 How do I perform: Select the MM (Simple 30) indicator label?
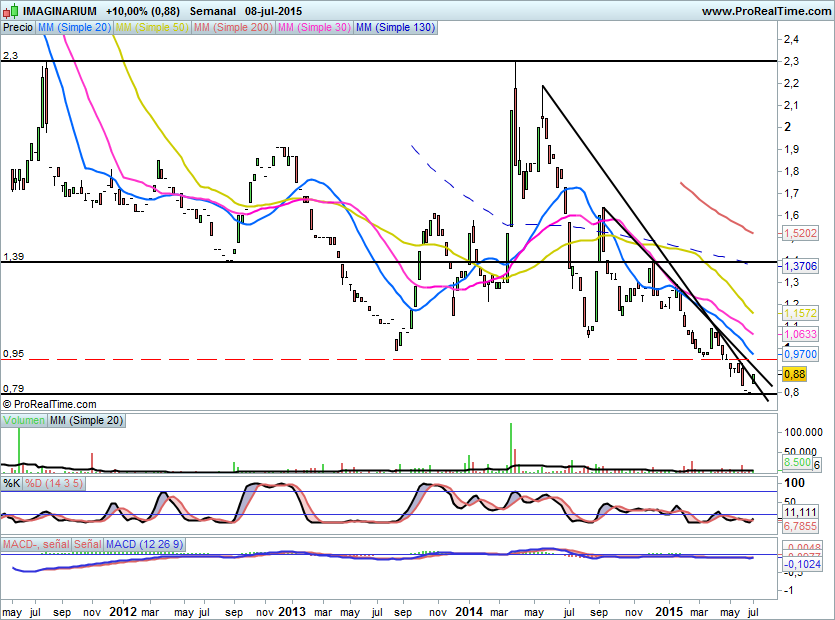[314, 27]
